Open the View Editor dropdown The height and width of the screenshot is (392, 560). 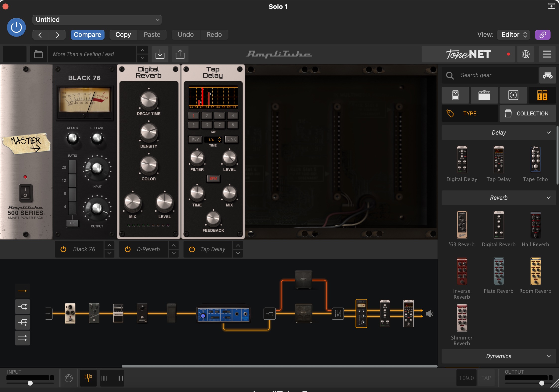pos(513,35)
